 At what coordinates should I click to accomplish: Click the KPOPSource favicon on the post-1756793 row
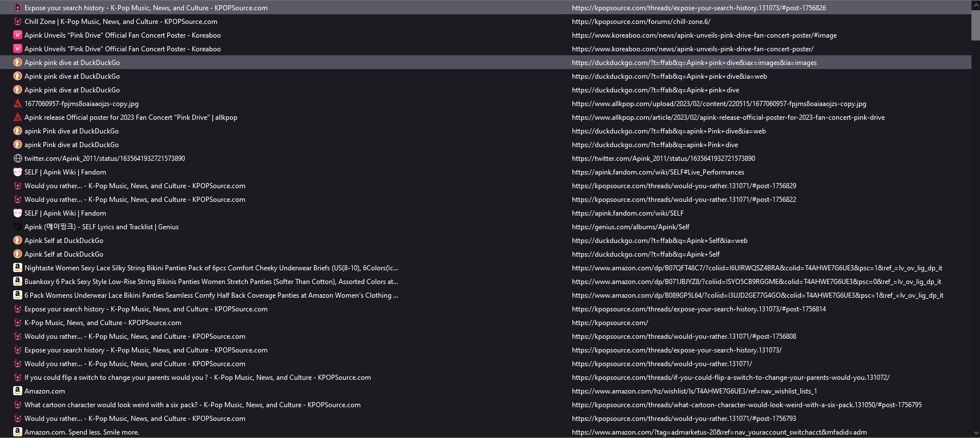[18, 419]
